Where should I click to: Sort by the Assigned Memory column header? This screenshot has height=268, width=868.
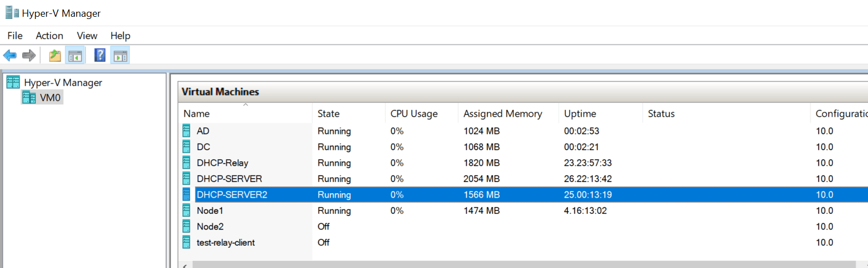coord(502,114)
